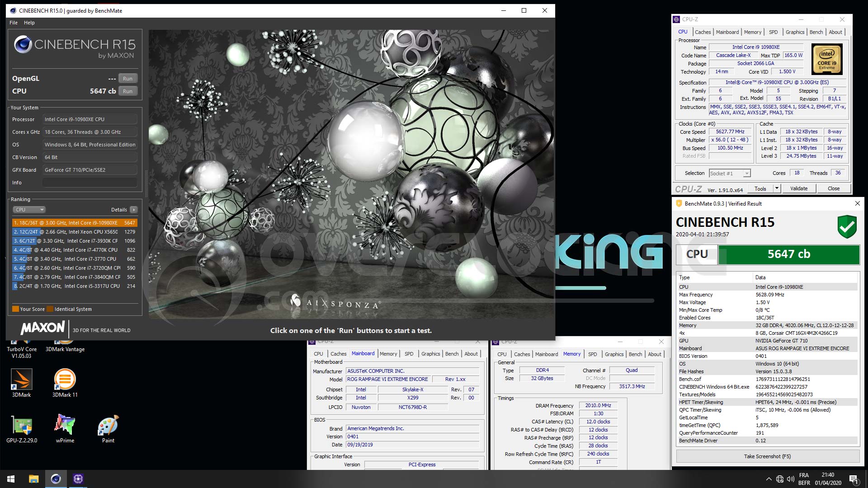Open Graphics tab in top CPU-Z
The image size is (868, 488).
795,32
